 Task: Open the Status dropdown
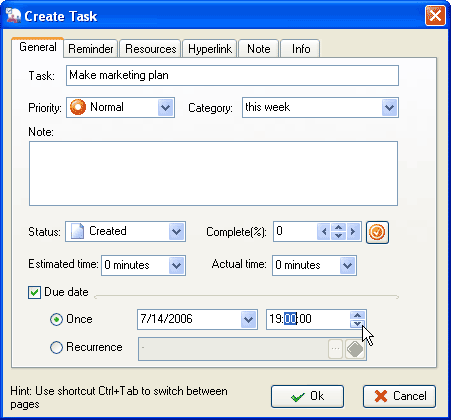click(176, 231)
